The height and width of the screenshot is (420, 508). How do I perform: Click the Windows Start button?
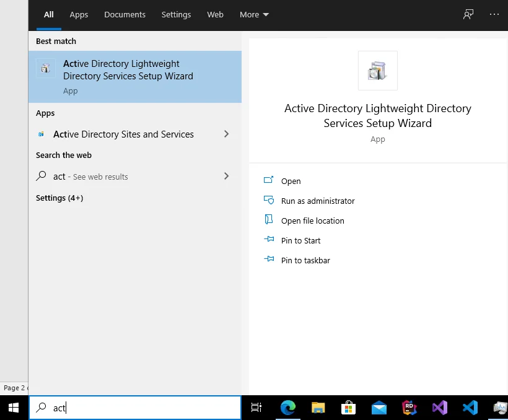click(14, 408)
